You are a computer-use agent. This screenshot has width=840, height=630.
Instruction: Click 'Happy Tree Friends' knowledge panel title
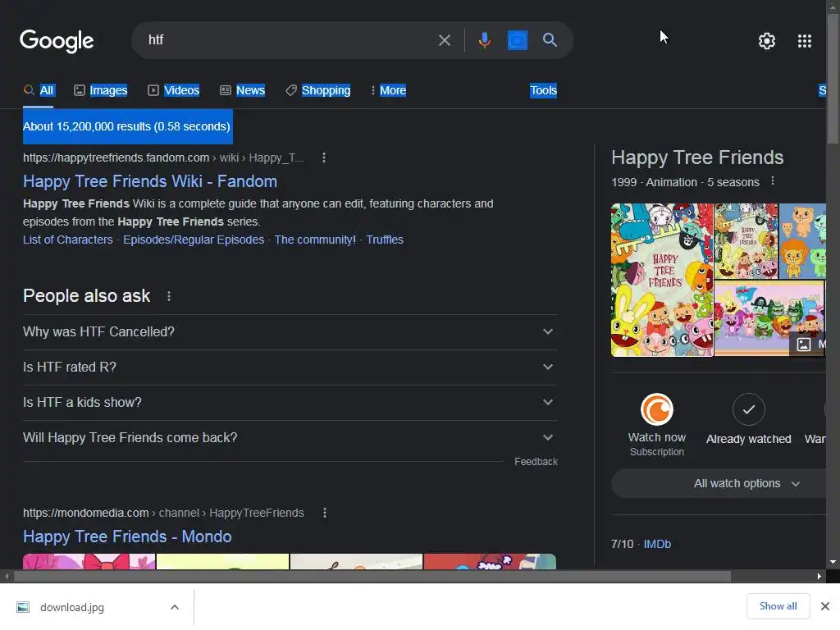[697, 157]
